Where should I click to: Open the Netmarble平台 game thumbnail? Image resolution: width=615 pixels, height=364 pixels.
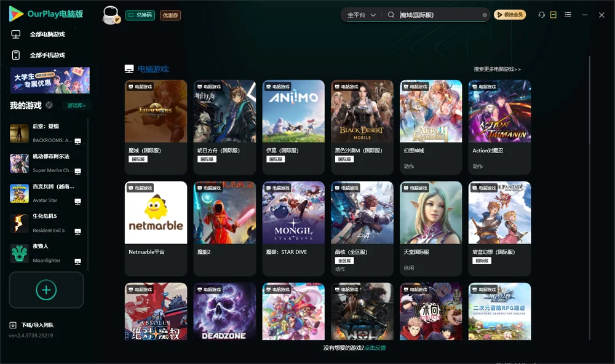[x=156, y=213]
